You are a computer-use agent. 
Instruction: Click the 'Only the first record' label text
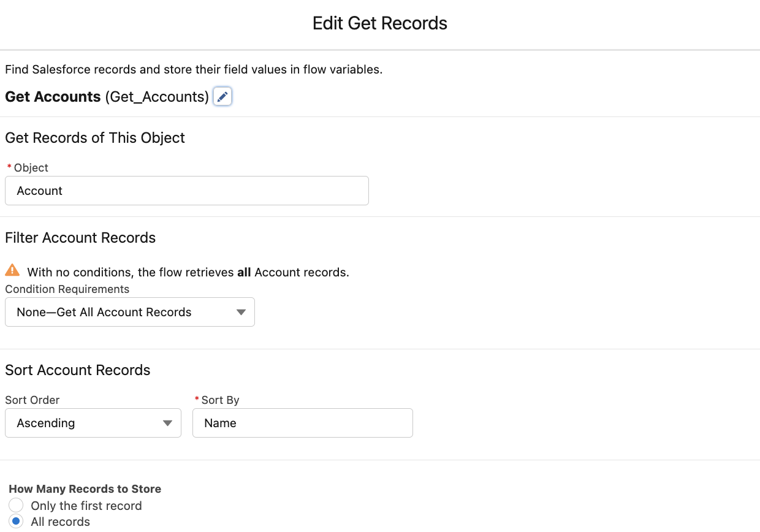point(86,506)
